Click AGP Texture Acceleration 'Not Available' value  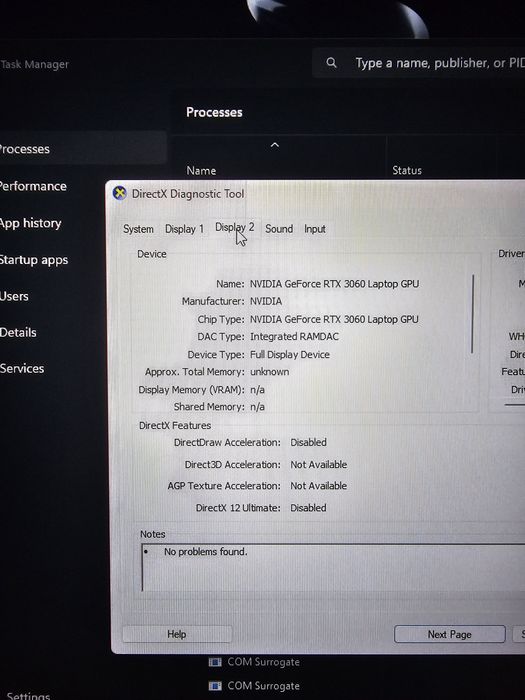pyautogui.click(x=319, y=486)
